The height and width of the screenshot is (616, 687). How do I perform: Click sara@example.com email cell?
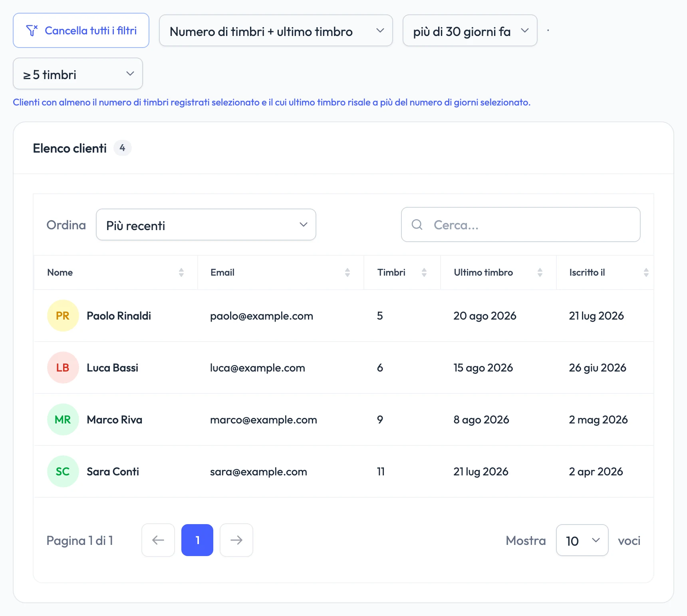click(x=259, y=472)
